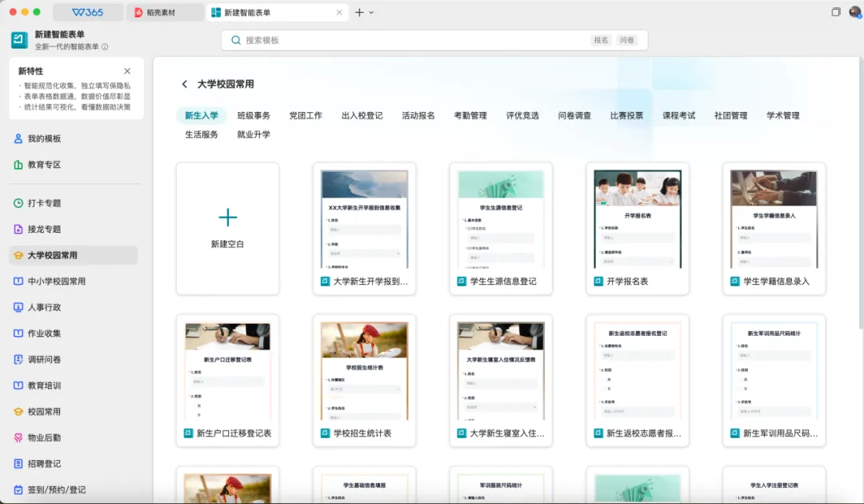Click the 人事行政 icon
Image resolution: width=864 pixels, height=504 pixels.
(x=18, y=307)
